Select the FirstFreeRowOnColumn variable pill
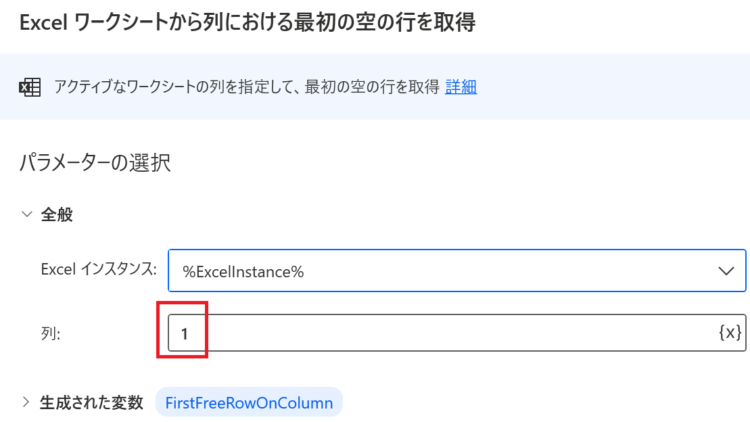 pyautogui.click(x=249, y=402)
